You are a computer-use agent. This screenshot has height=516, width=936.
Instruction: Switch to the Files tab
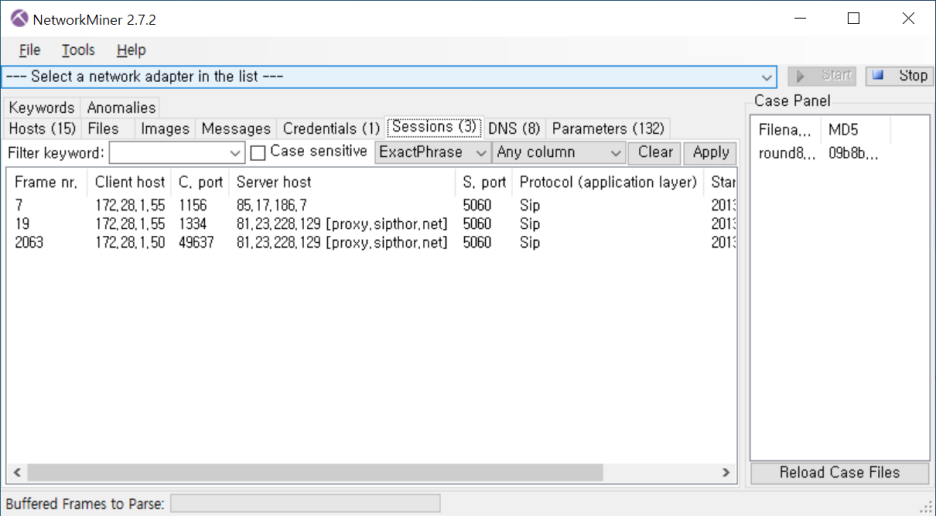pyautogui.click(x=103, y=128)
